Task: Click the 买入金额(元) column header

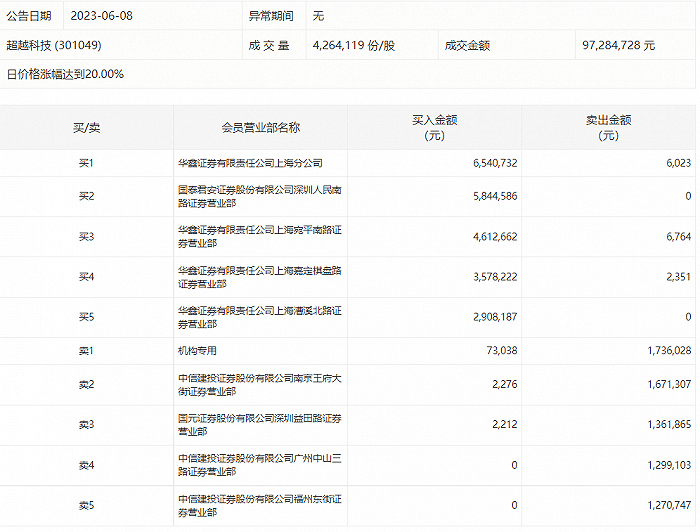Action: (434, 128)
